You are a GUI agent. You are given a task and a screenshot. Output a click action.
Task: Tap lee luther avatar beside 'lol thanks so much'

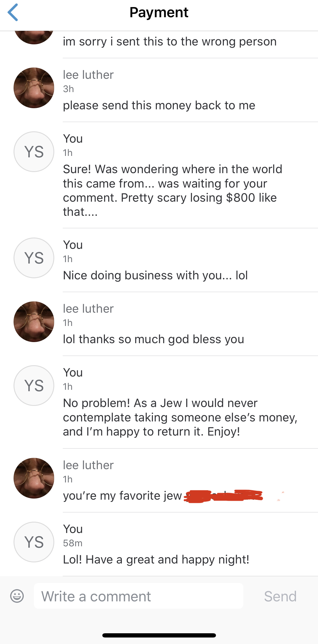tap(34, 322)
